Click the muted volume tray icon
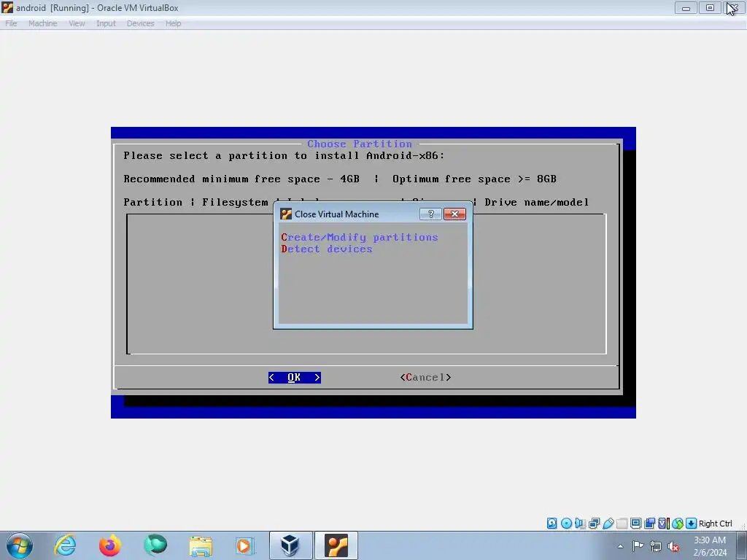Screen dimensions: 747x560 click(673, 546)
